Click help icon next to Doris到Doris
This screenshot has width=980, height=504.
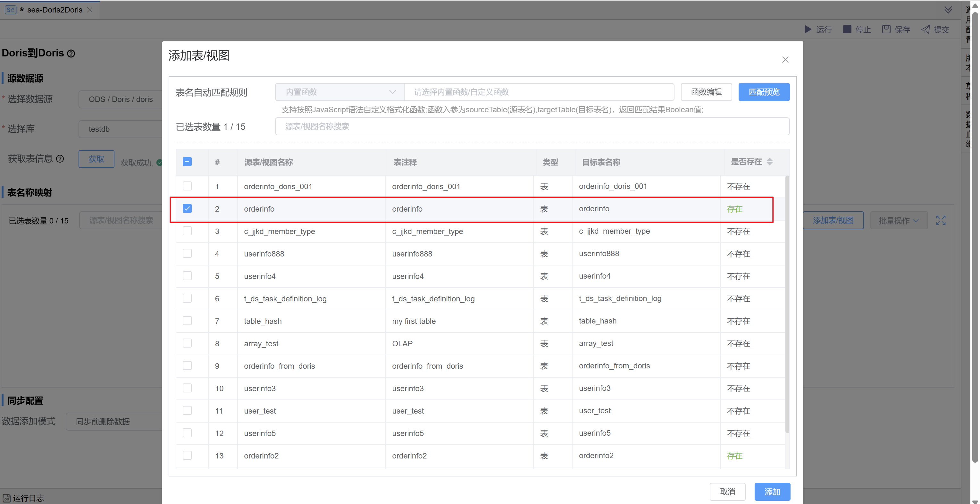pyautogui.click(x=71, y=54)
